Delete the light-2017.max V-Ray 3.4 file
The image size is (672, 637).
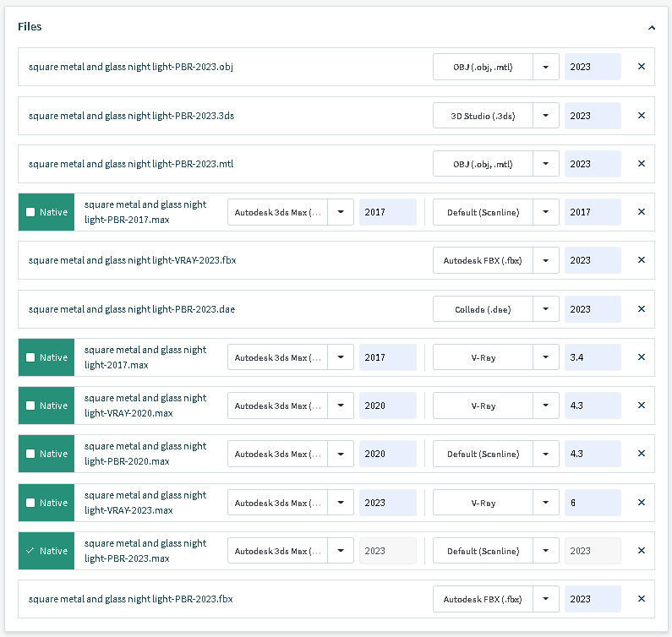pyautogui.click(x=641, y=357)
